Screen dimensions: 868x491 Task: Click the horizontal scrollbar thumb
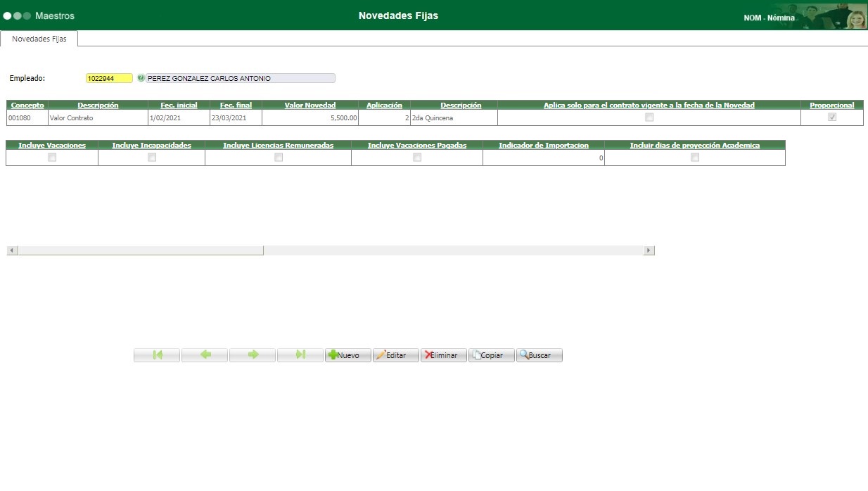(x=141, y=250)
